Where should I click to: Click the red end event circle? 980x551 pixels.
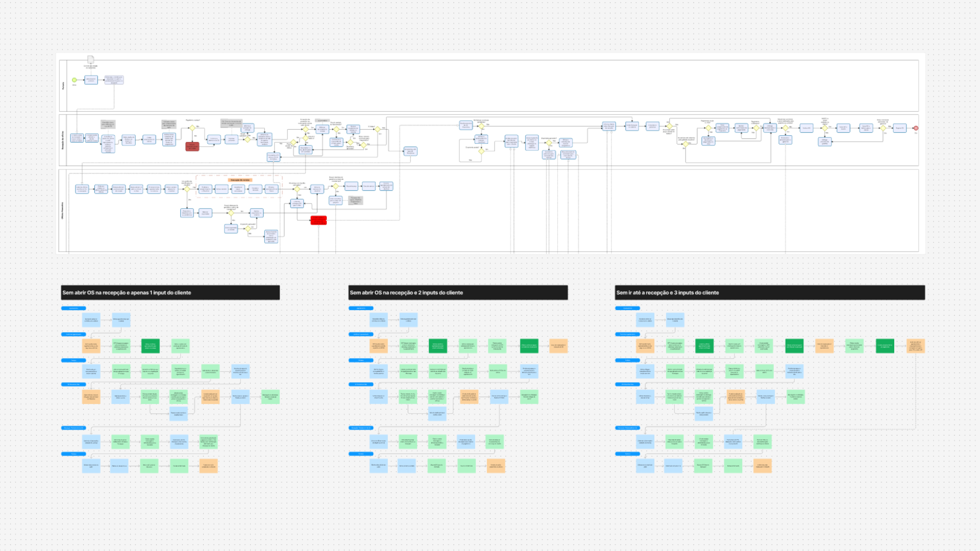[x=916, y=128]
